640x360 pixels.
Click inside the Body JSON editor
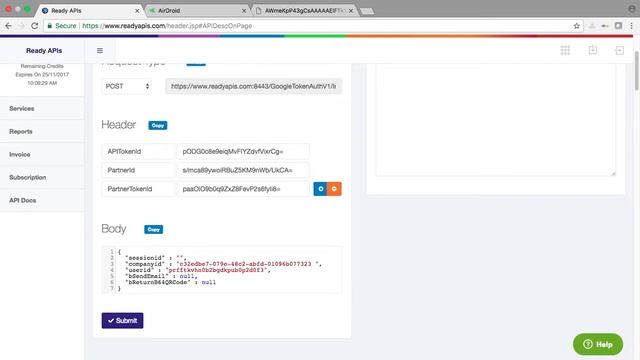[222, 270]
